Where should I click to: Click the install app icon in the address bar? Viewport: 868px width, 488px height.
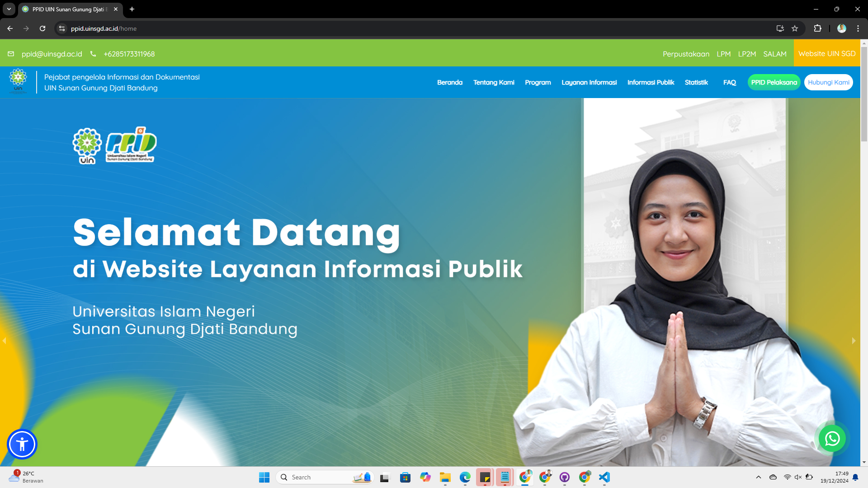(x=780, y=28)
